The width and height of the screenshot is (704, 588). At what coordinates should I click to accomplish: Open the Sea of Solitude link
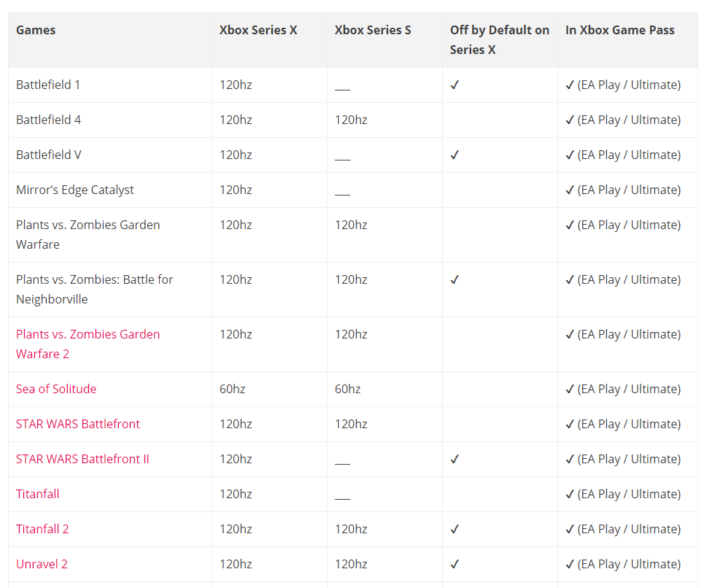[56, 389]
